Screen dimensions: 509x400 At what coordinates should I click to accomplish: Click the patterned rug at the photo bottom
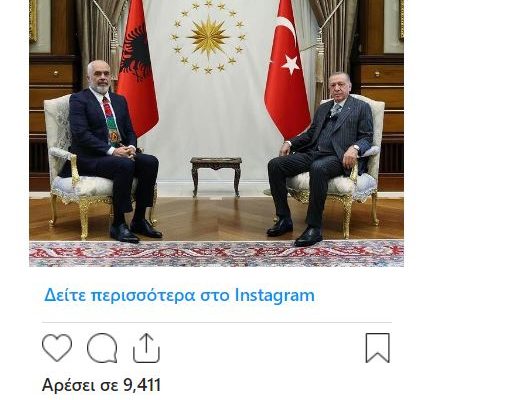(216, 253)
